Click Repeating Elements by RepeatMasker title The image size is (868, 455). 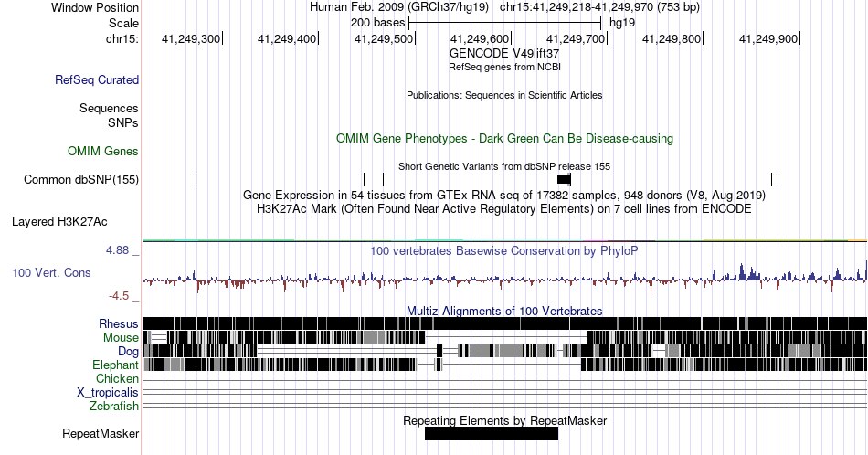pos(504,420)
